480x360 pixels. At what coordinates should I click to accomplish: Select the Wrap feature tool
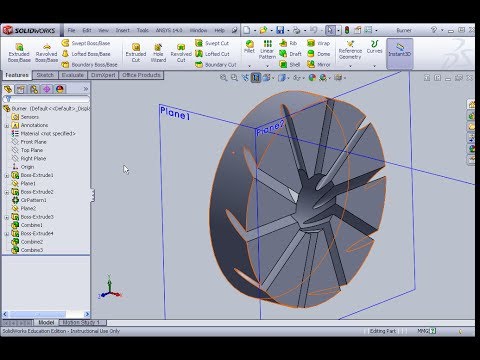click(318, 43)
